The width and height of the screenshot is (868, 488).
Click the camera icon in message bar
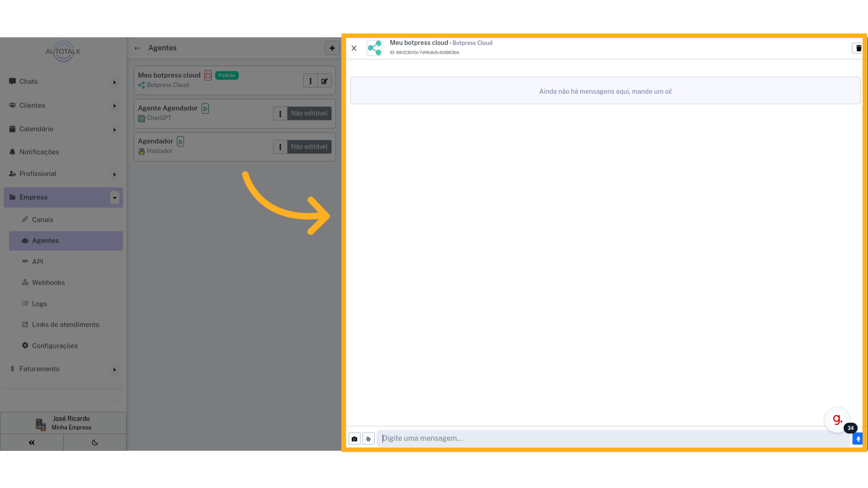pyautogui.click(x=354, y=439)
